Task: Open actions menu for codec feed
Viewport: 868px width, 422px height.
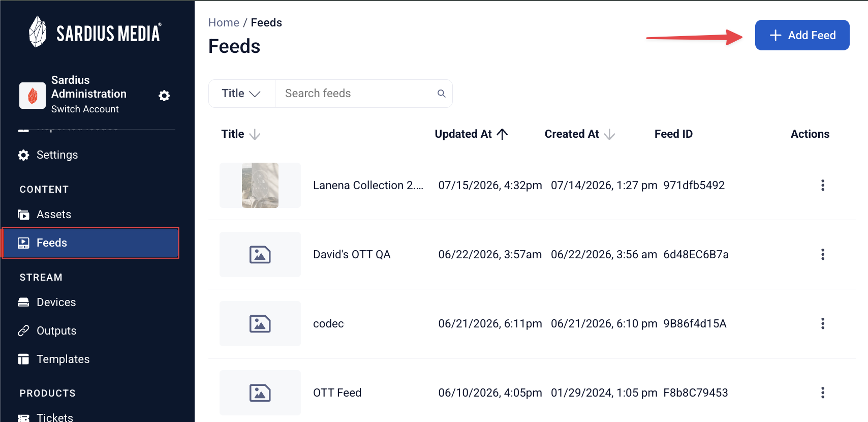Action: point(823,323)
